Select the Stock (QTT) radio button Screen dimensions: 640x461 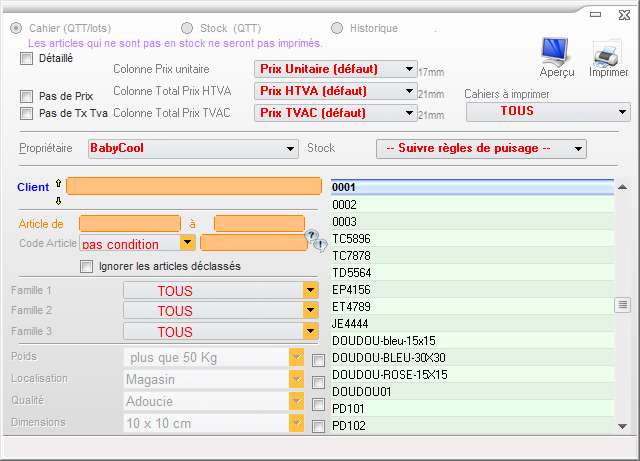(186, 28)
